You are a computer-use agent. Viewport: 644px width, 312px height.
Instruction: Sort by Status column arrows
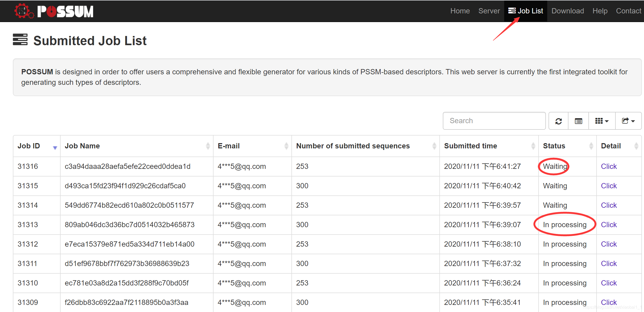coord(591,146)
